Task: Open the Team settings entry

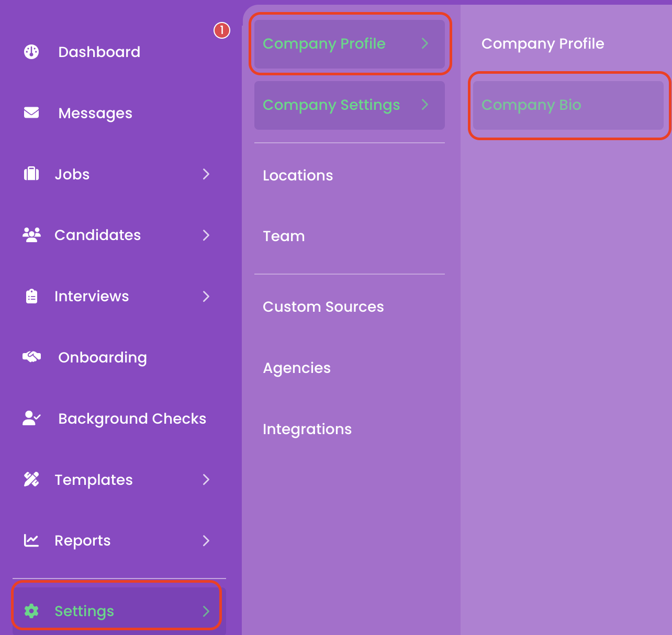Action: (284, 236)
